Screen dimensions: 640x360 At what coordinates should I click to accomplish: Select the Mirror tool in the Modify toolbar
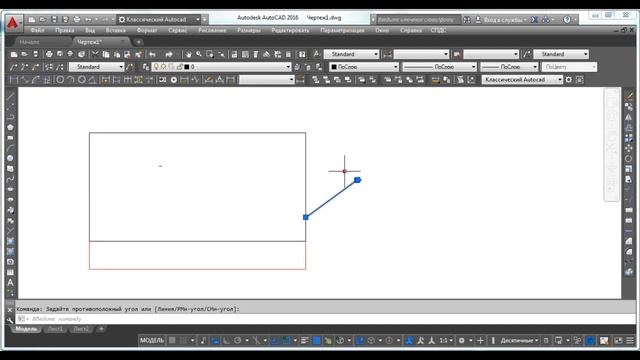(629, 117)
